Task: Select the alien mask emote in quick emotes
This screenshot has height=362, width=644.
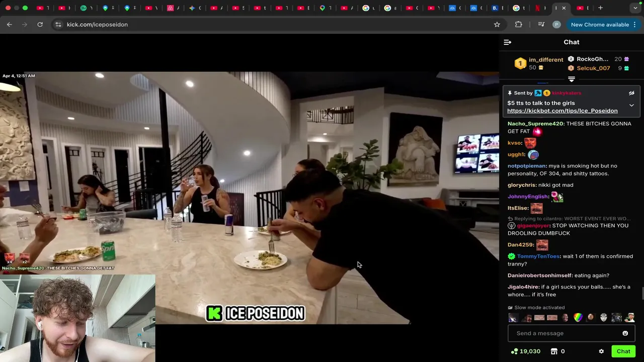Action: point(604,318)
